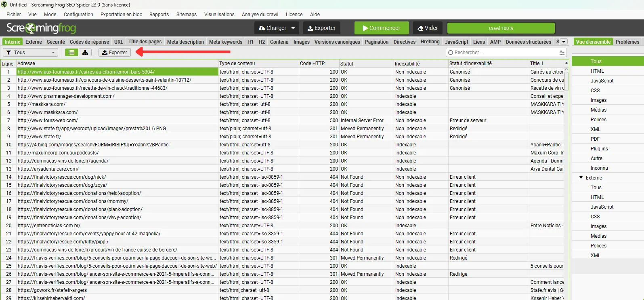Select the gowork.fr/stafefr-angers address row
Screen dimensions: 644x300
117,290
